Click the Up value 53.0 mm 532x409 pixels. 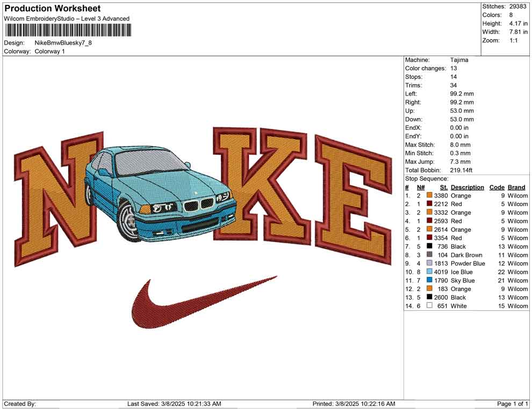(x=462, y=111)
